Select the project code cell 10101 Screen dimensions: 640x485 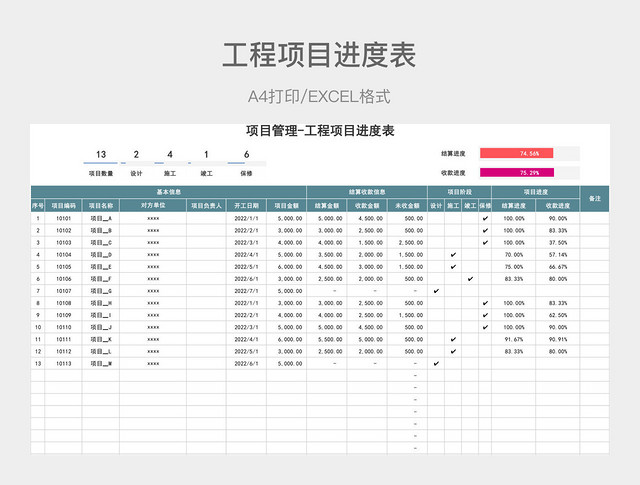click(x=64, y=218)
